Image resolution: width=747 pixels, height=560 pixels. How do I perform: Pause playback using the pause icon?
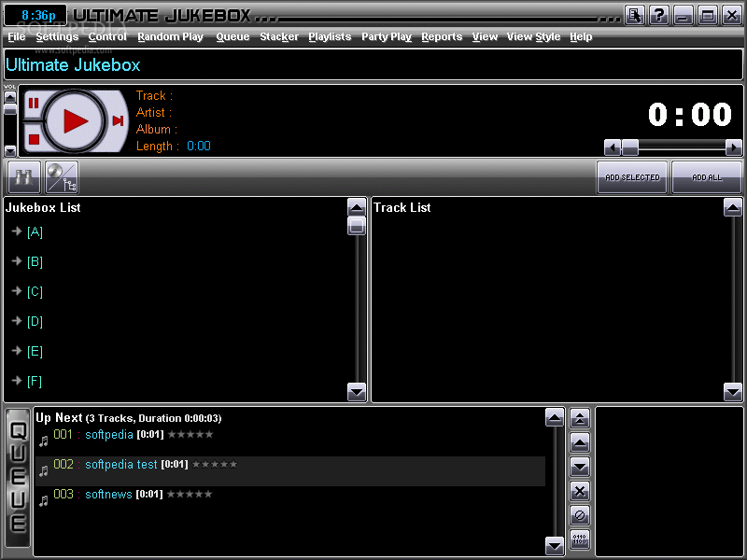click(34, 103)
